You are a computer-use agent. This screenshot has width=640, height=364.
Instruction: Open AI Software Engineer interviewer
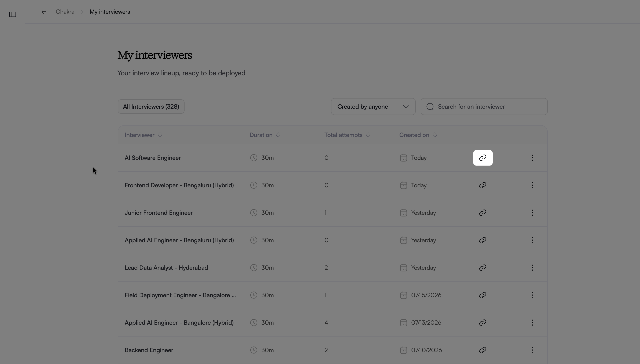click(153, 158)
